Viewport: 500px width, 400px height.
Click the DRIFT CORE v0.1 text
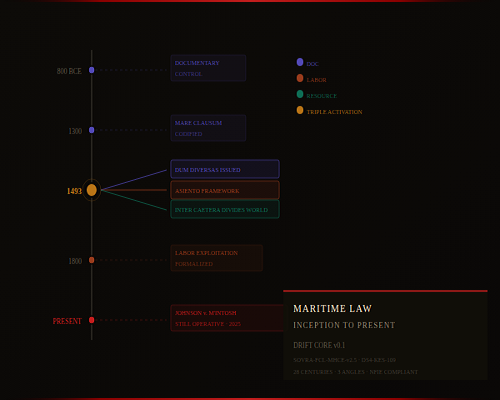tap(319, 345)
